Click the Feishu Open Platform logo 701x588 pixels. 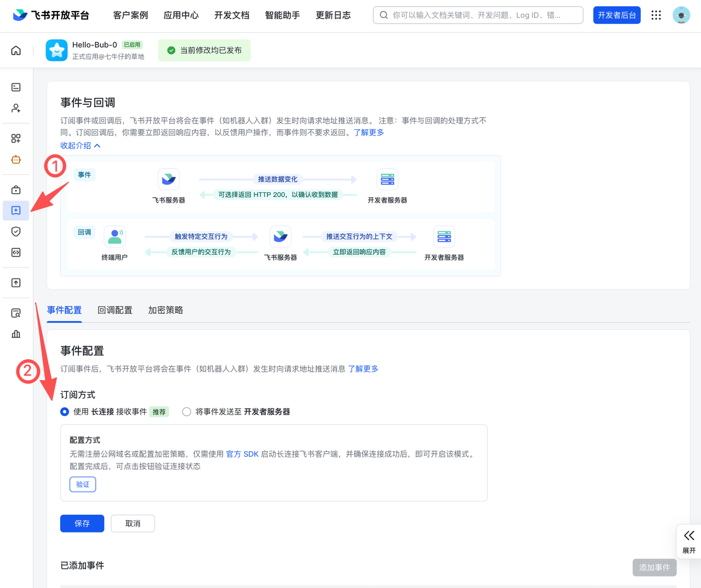[51, 15]
